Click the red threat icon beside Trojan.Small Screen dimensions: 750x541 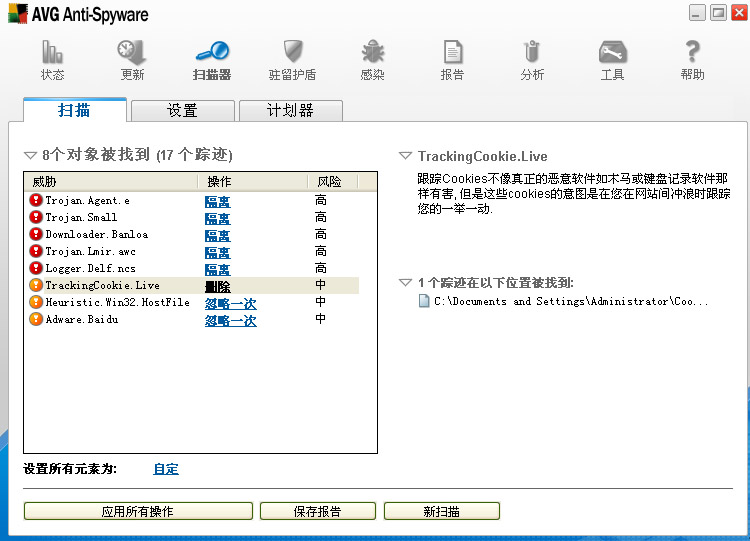coord(36,217)
